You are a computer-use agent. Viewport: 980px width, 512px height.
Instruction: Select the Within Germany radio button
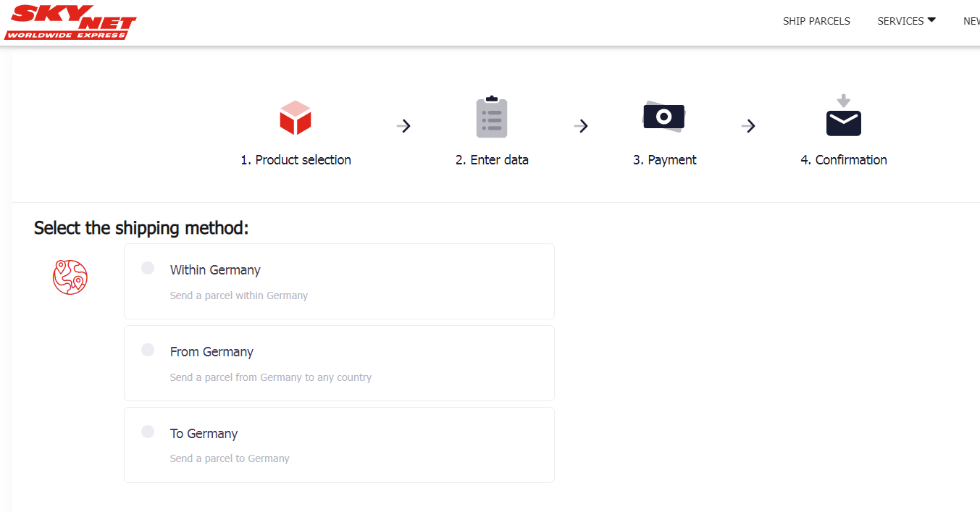pyautogui.click(x=148, y=268)
